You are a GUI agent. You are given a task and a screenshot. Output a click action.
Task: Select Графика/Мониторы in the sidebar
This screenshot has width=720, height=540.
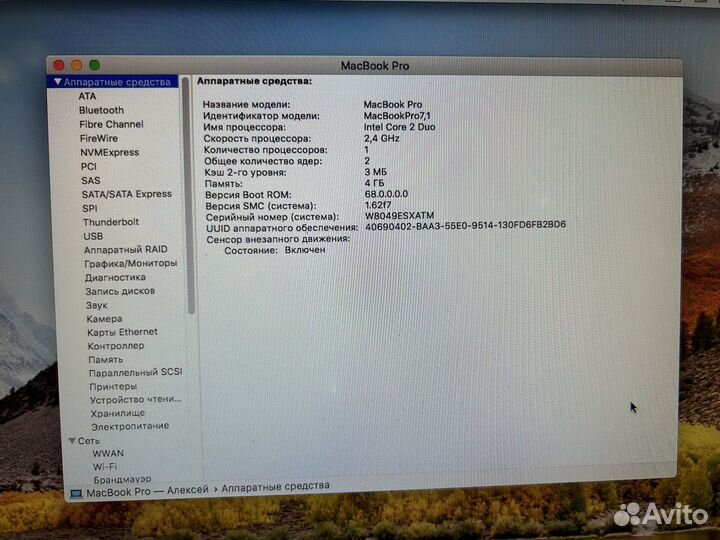131,264
